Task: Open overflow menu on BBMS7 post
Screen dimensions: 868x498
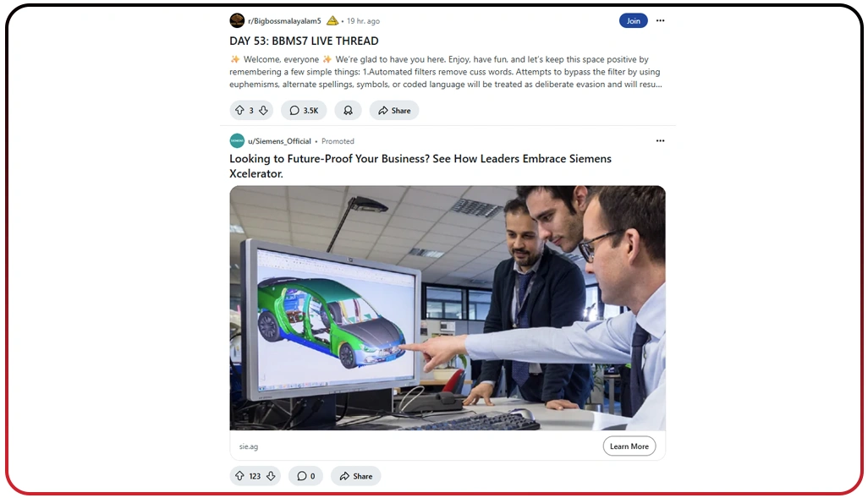Action: tap(661, 20)
